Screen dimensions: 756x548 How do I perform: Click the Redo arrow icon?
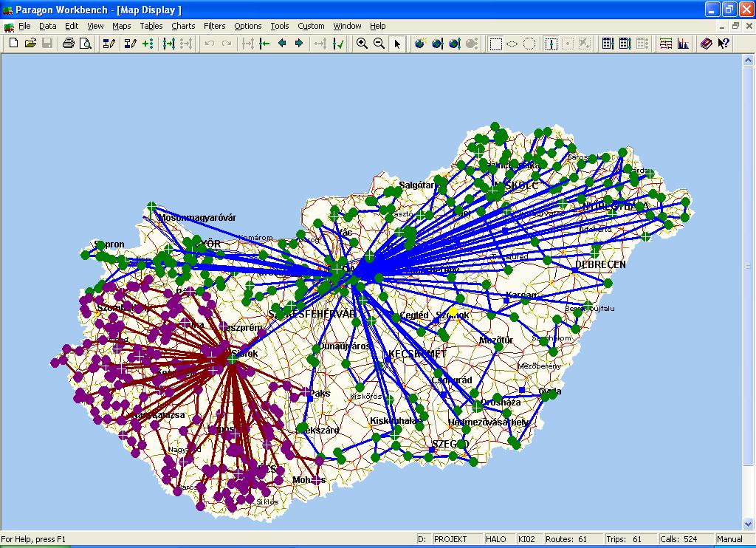[226, 44]
